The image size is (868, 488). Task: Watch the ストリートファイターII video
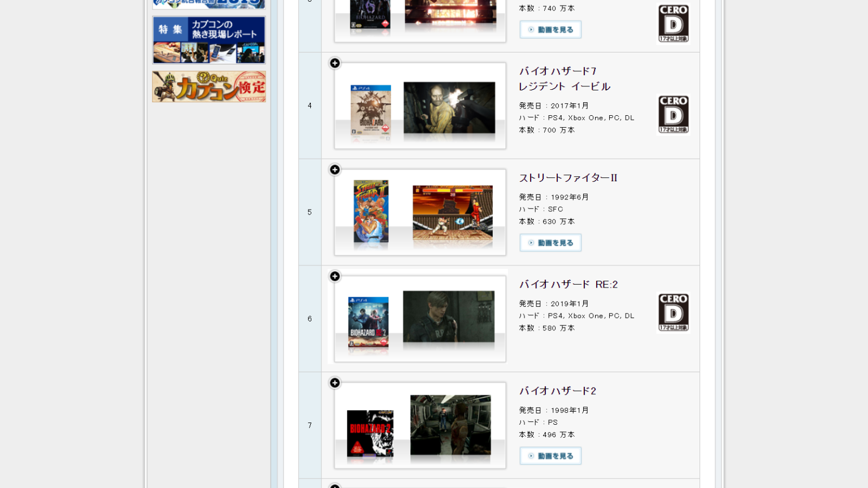(x=550, y=243)
